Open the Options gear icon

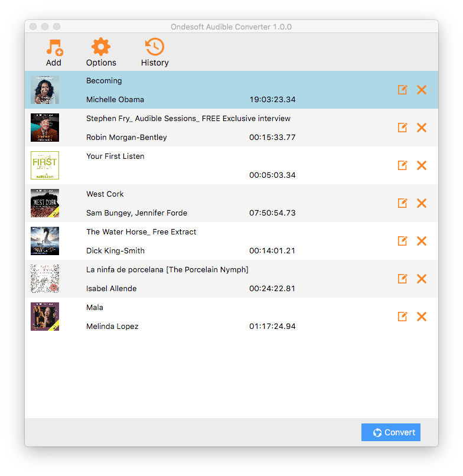coord(101,47)
